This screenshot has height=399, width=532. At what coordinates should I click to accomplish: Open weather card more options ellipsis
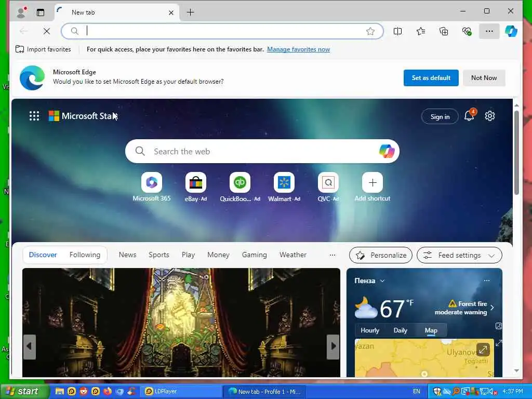point(486,281)
